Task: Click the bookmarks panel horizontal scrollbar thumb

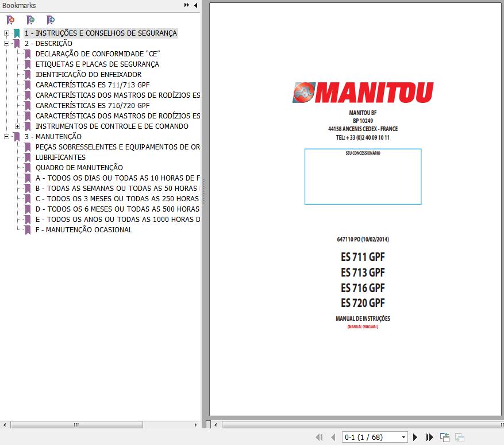Action: [76, 425]
